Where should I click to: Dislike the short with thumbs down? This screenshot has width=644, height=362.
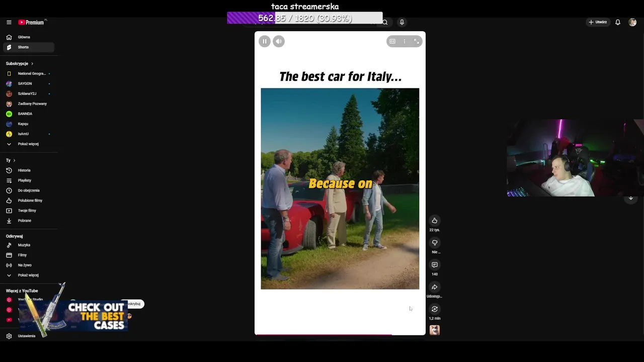(435, 243)
